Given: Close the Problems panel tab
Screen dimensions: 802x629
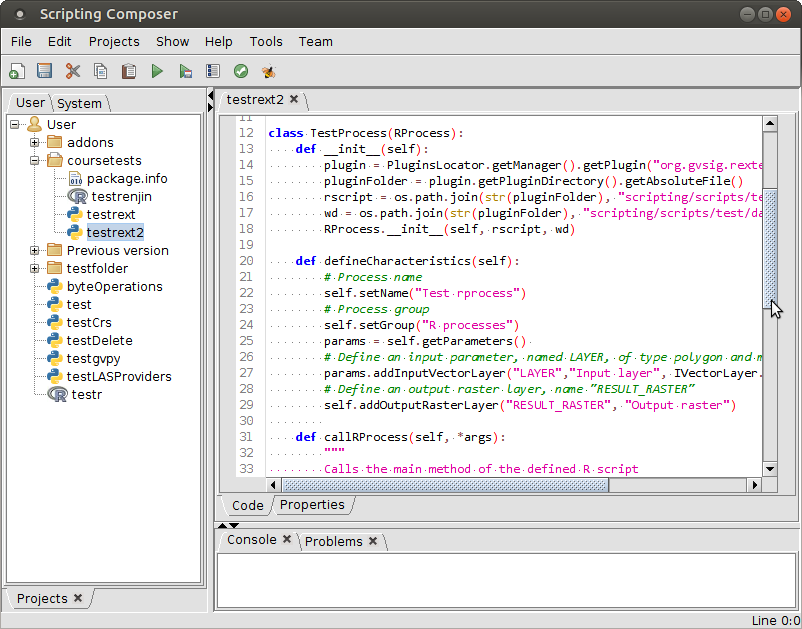Looking at the screenshot, I should tap(373, 541).
